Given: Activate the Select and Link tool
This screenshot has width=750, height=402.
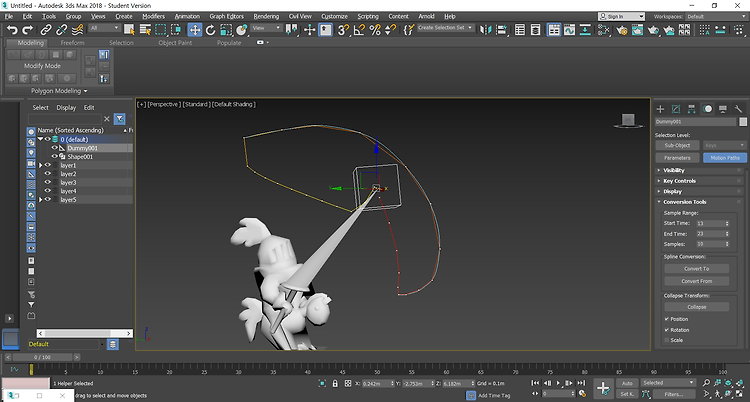Looking at the screenshot, I should [45, 30].
